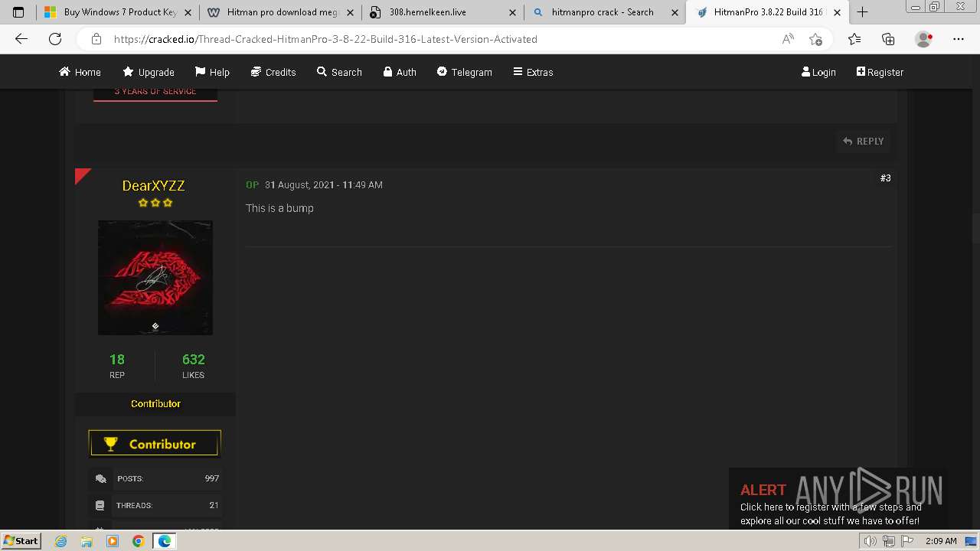This screenshot has width=980, height=551.
Task: Click the THREADS 21 row
Action: 156,505
